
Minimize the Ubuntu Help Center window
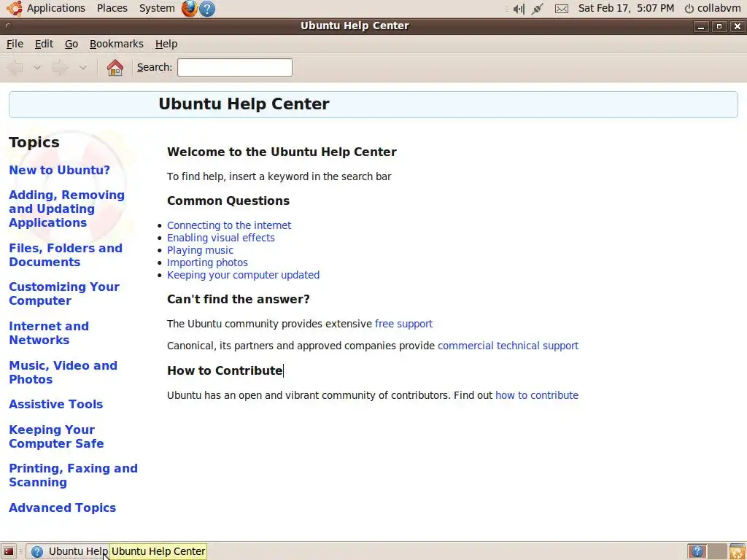tap(701, 26)
